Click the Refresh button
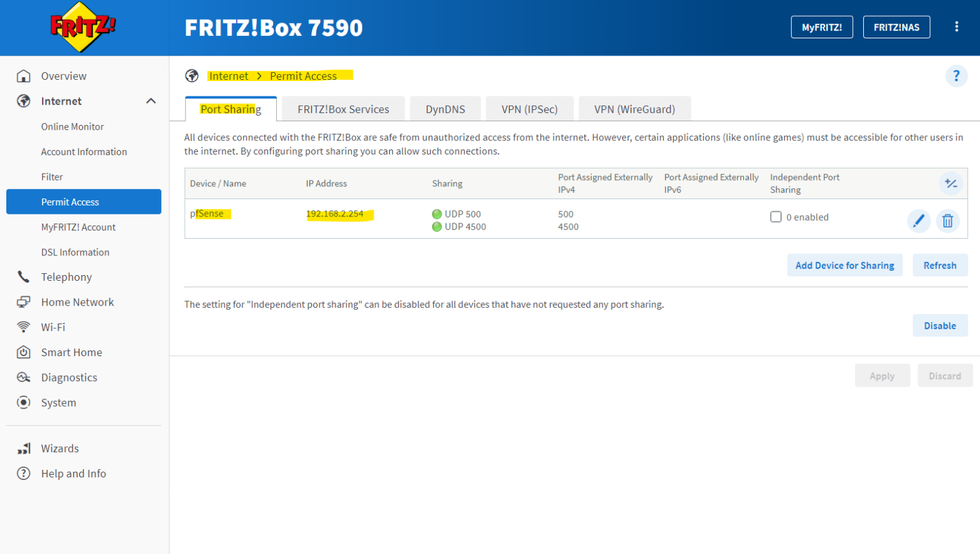This screenshot has width=980, height=554. coord(940,265)
